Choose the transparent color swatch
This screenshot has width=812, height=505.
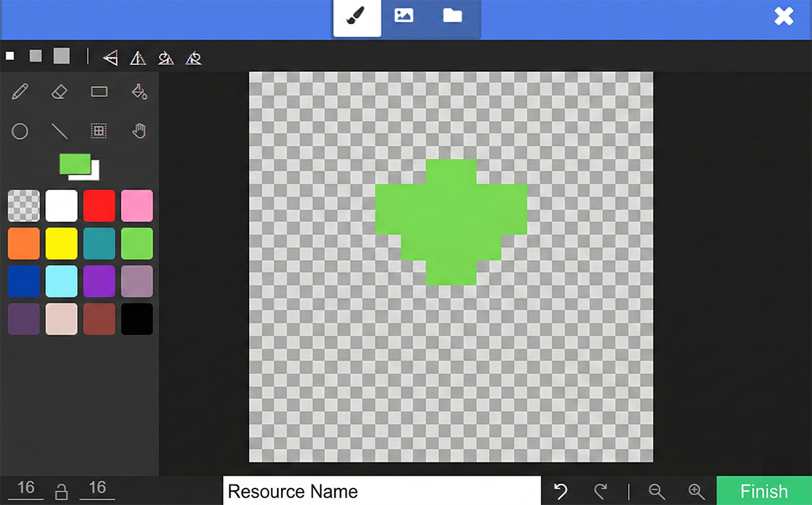pos(24,205)
